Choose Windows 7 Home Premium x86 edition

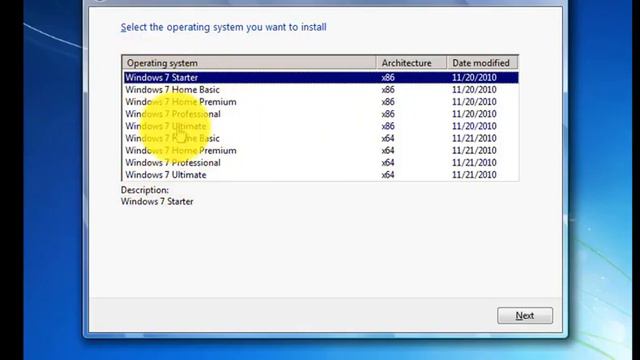(x=321, y=102)
